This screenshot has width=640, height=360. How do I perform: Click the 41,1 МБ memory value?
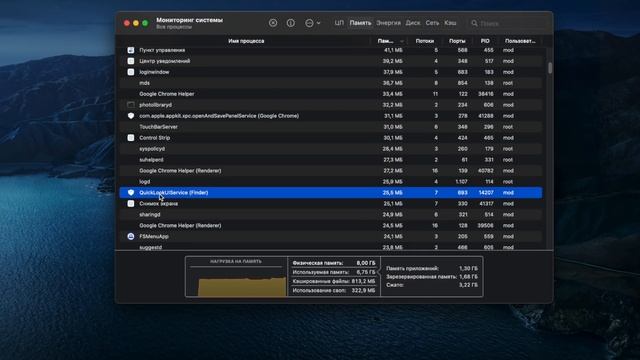pyautogui.click(x=393, y=50)
